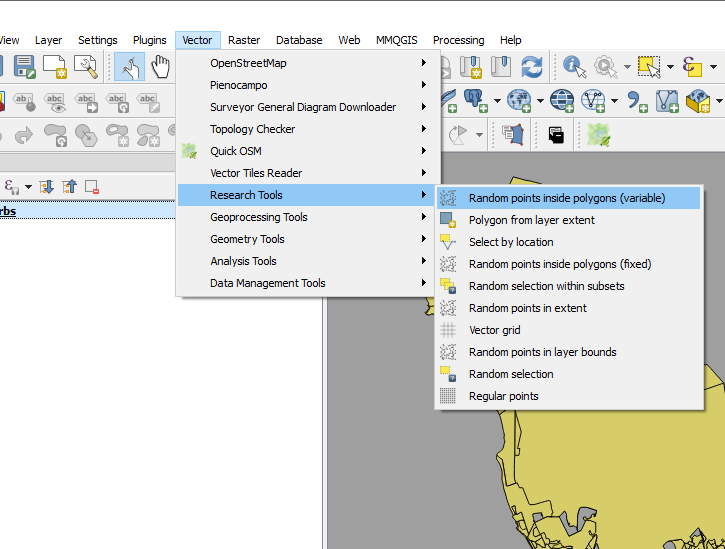
Task: Choose Select by location
Action: pos(569,242)
